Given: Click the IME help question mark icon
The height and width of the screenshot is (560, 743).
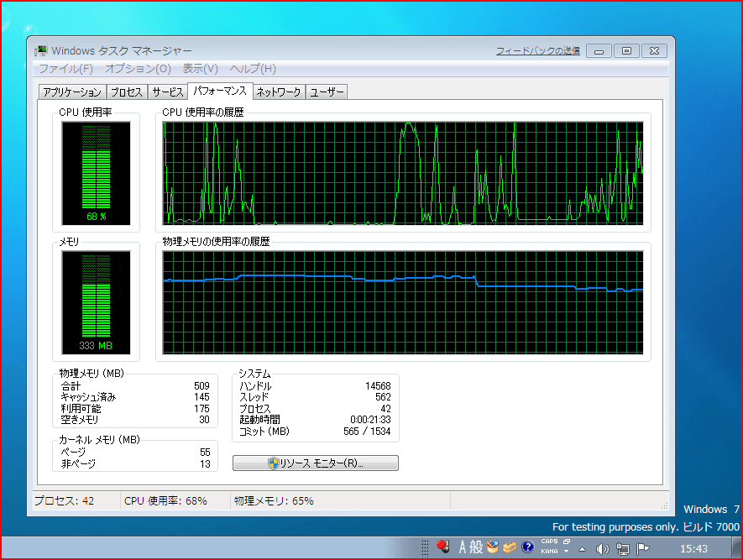Looking at the screenshot, I should click(x=527, y=547).
